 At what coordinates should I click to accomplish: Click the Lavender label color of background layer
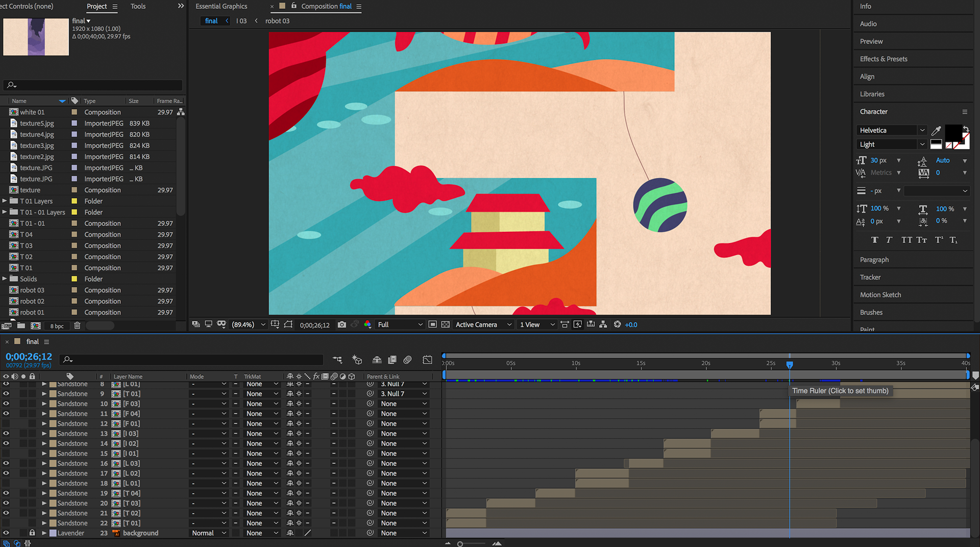(53, 533)
